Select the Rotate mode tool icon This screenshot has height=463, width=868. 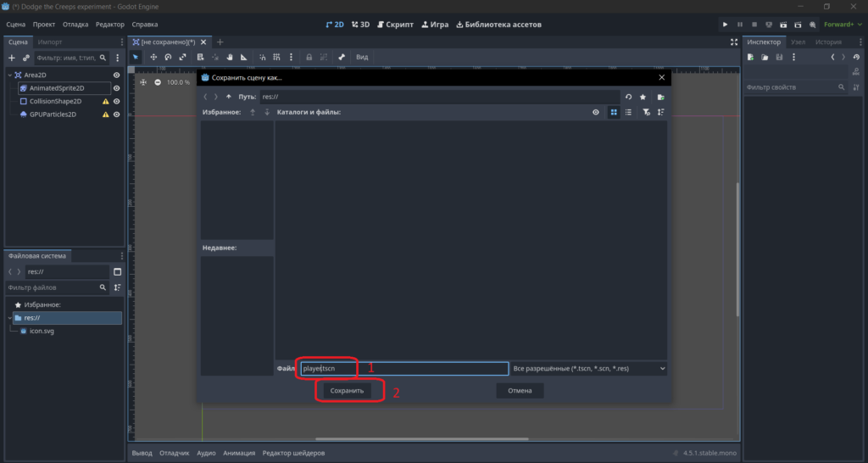pos(168,57)
